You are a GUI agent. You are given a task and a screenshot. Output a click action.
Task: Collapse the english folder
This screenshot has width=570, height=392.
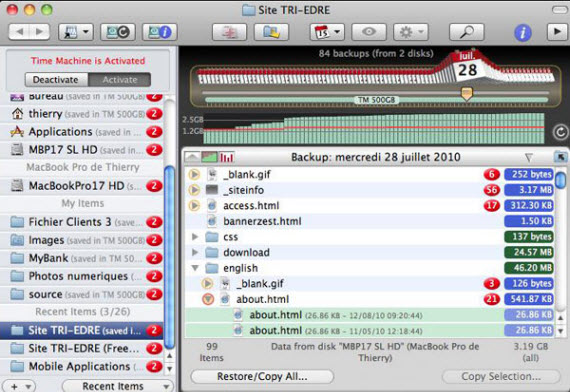(195, 268)
